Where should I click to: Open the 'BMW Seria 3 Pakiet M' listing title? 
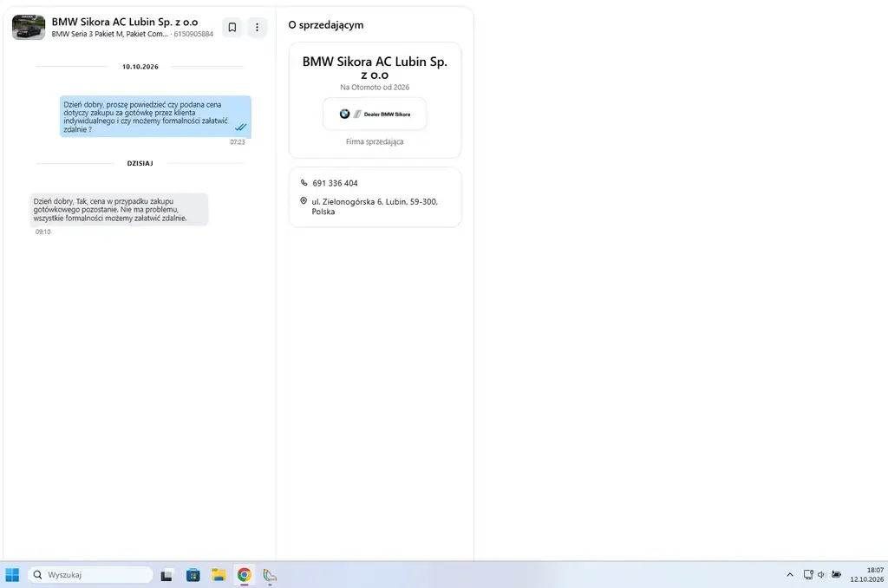110,34
